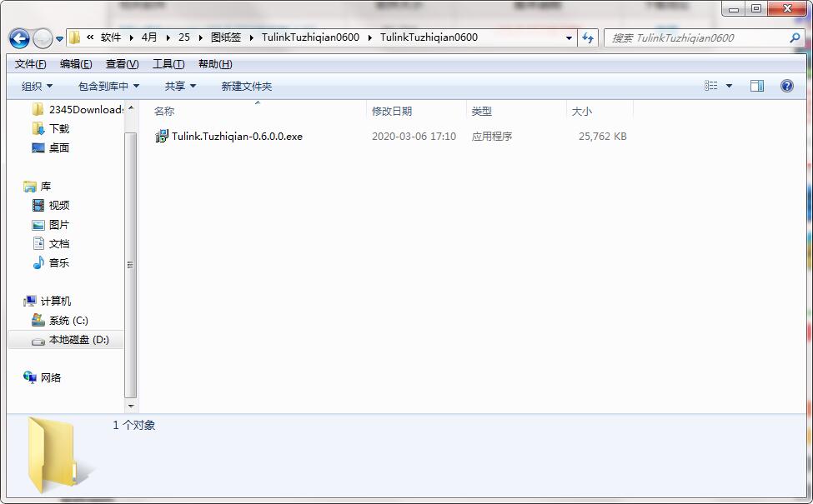
Task: Click the folder icon in the address bar
Action: tap(75, 37)
